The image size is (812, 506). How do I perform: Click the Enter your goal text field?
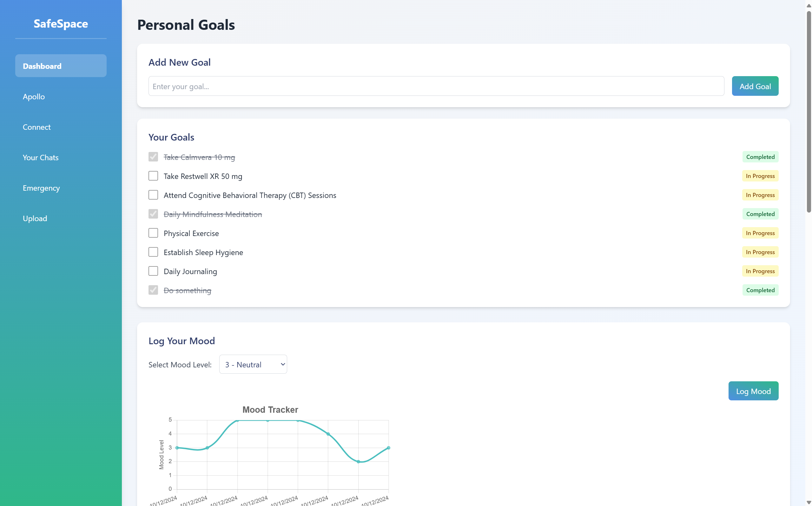[x=436, y=86]
